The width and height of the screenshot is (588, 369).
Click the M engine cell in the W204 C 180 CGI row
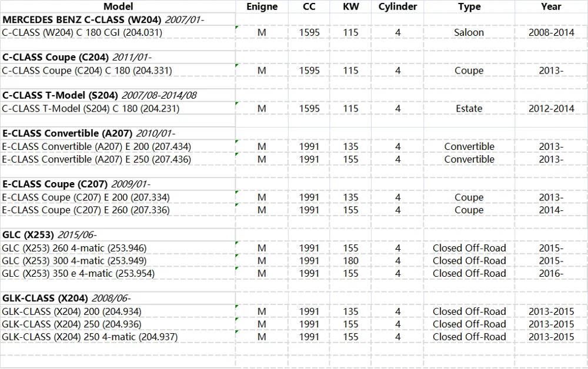(262, 32)
